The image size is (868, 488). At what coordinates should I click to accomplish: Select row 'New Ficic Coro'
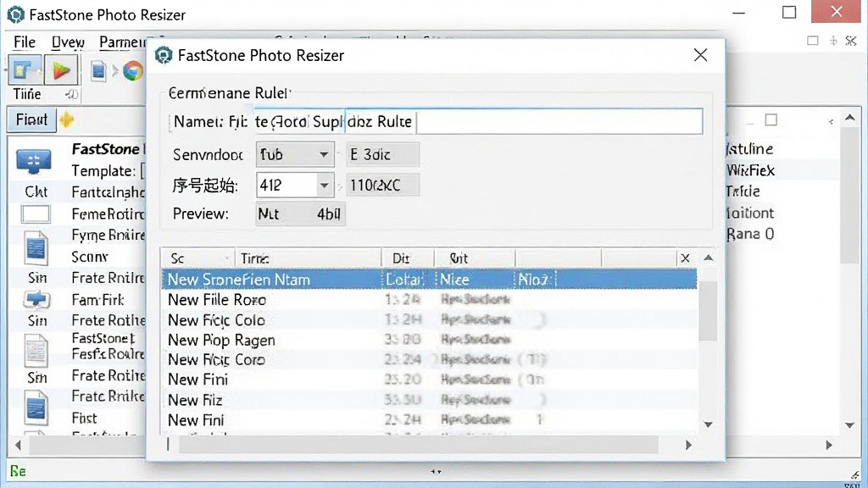click(429, 359)
